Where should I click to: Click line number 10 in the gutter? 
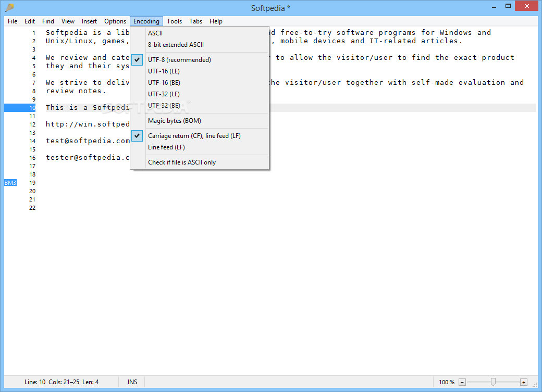pyautogui.click(x=32, y=108)
